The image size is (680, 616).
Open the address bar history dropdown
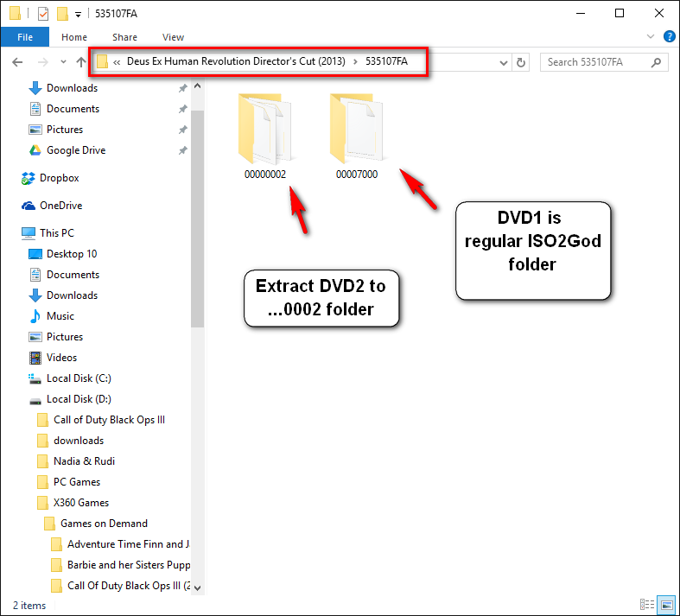point(503,63)
